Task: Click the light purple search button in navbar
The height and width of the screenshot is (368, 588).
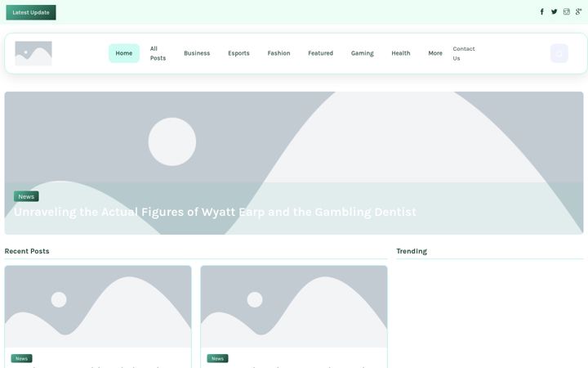Action: tap(559, 53)
